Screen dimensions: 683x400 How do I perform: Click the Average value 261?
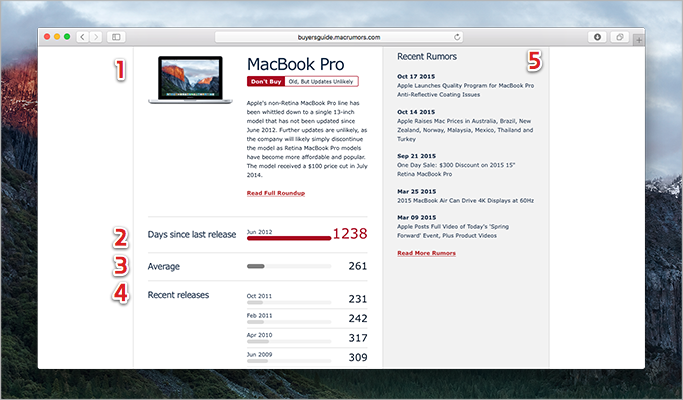(358, 266)
